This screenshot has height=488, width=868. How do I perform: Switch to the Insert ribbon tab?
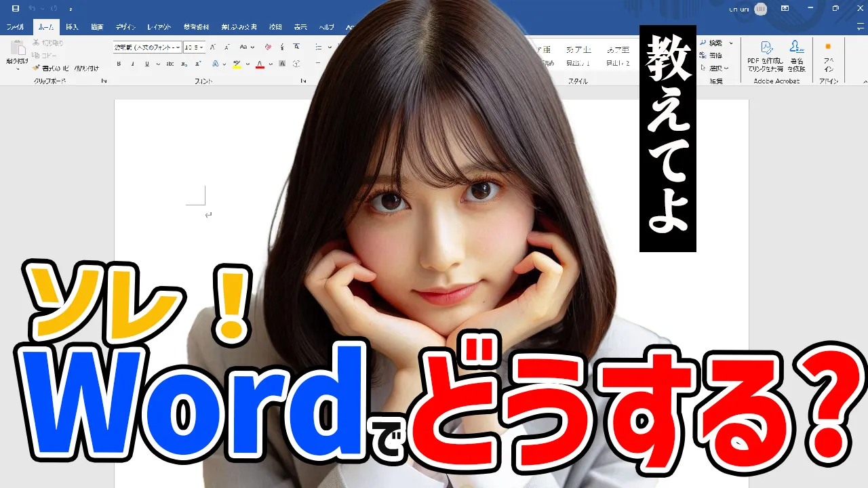pyautogui.click(x=72, y=27)
